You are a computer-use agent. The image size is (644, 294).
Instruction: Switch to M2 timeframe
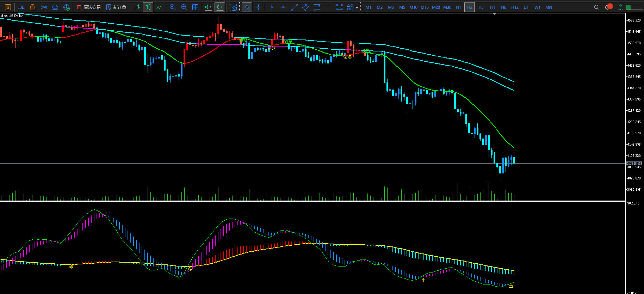(379, 7)
